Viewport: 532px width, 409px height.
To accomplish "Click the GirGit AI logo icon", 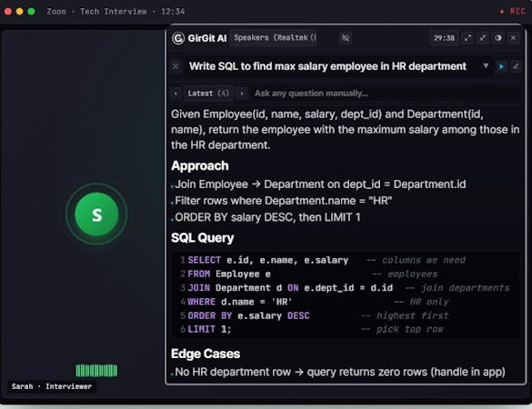I will [x=177, y=38].
